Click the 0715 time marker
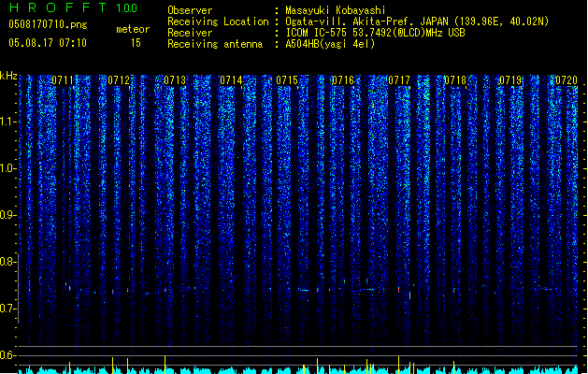The height and width of the screenshot is (374, 588). (287, 80)
